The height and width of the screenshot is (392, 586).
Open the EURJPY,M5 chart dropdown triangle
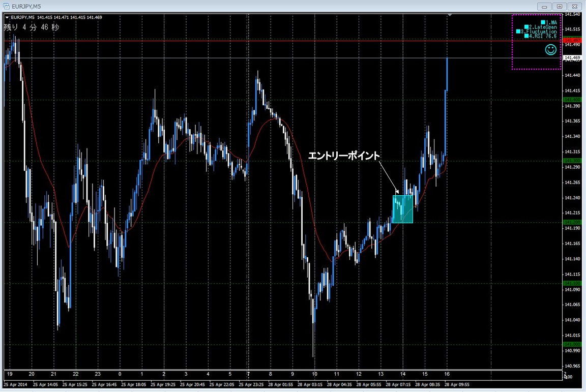7,18
